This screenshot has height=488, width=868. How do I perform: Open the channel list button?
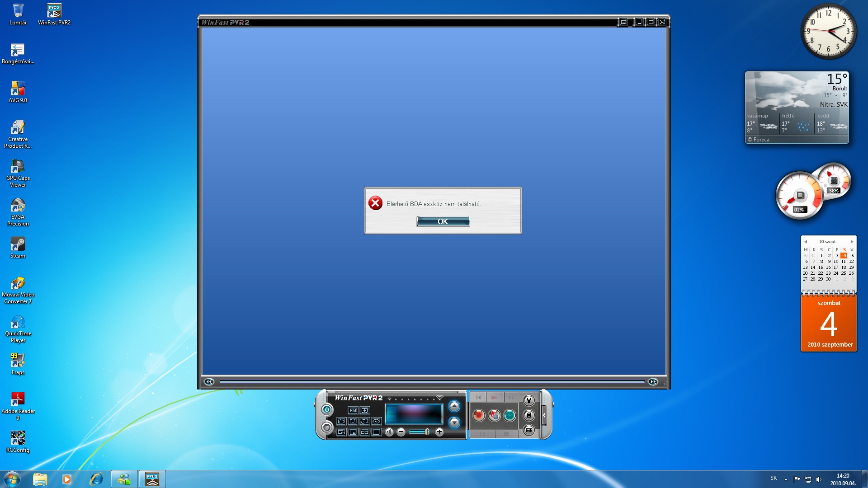pos(529,415)
